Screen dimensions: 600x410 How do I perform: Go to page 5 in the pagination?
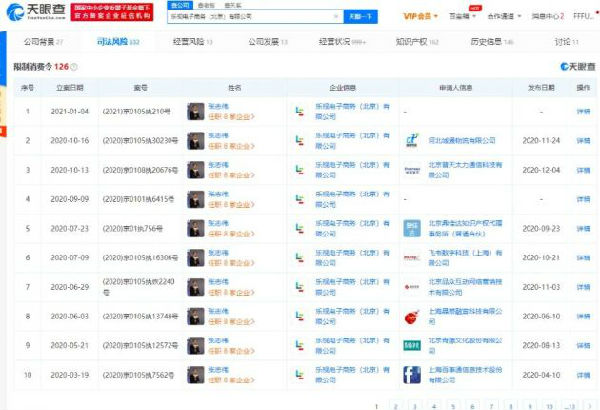coord(453,406)
